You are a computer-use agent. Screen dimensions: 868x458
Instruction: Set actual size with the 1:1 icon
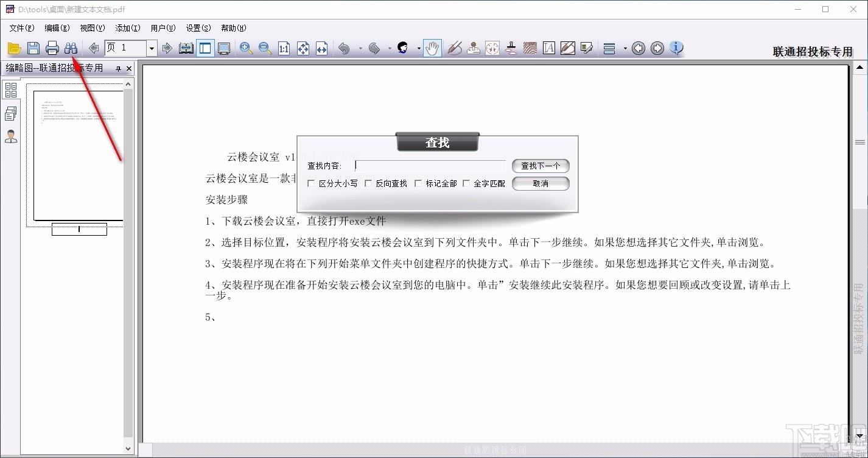[x=284, y=48]
